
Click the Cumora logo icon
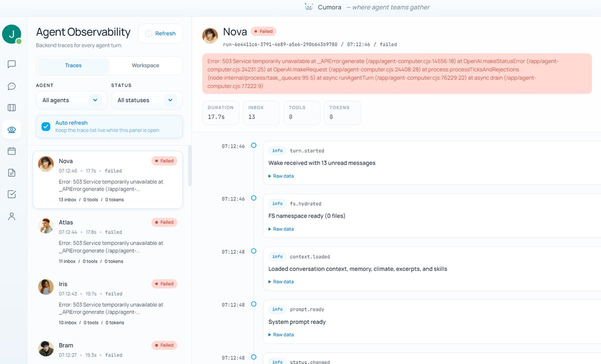(x=309, y=7)
